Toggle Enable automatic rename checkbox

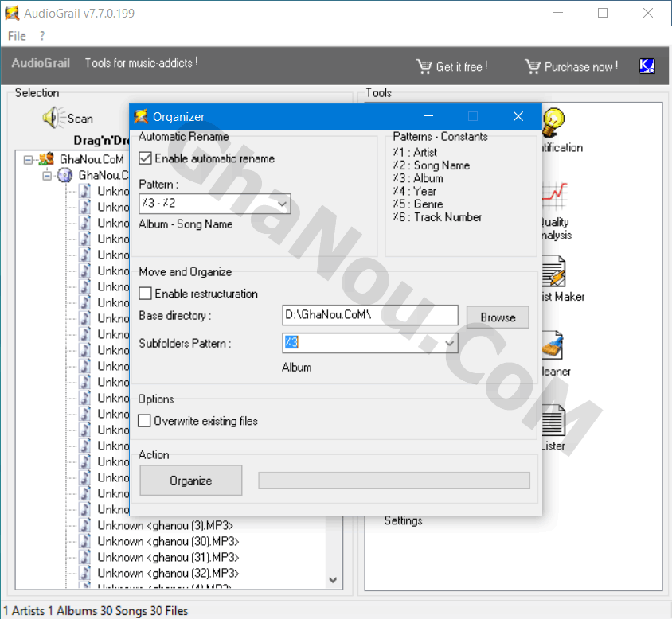click(x=145, y=158)
